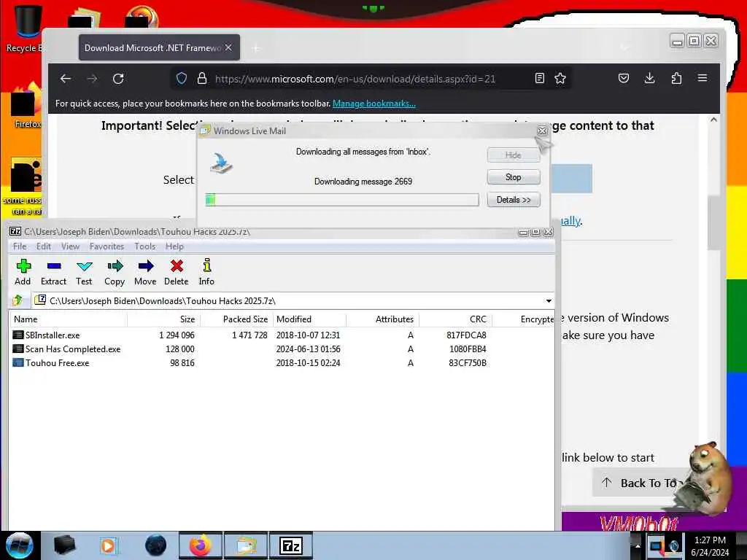The height and width of the screenshot is (560, 747).
Task: Close the Windows Live Mail dialog
Action: (542, 131)
